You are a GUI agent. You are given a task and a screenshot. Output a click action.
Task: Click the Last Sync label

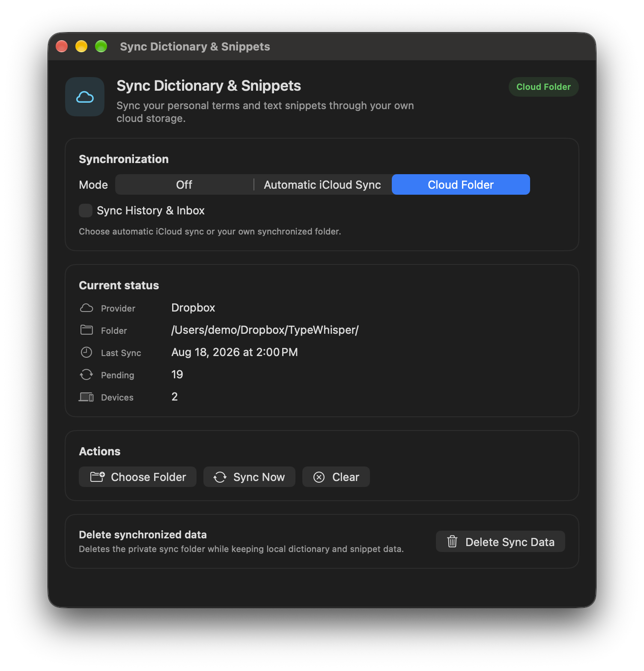[121, 353]
